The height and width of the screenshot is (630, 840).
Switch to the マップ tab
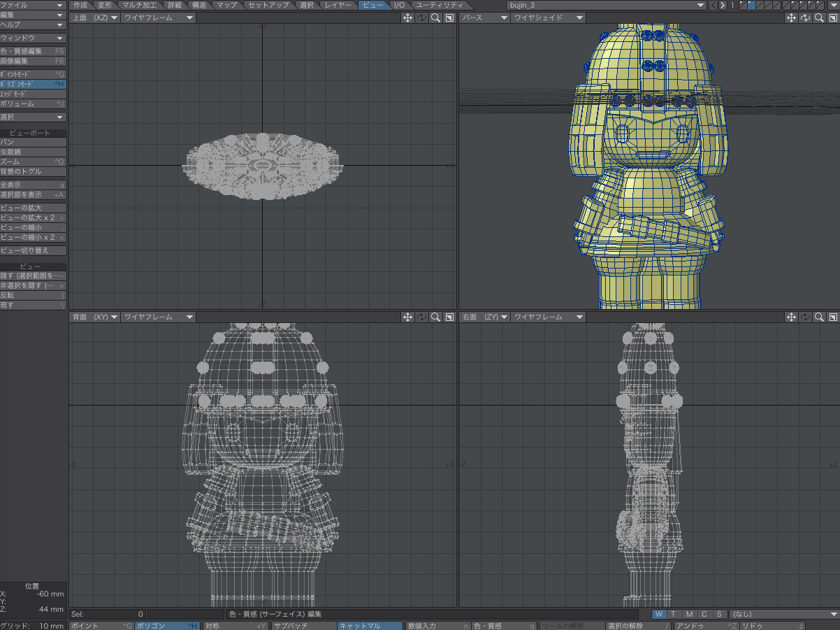click(227, 5)
